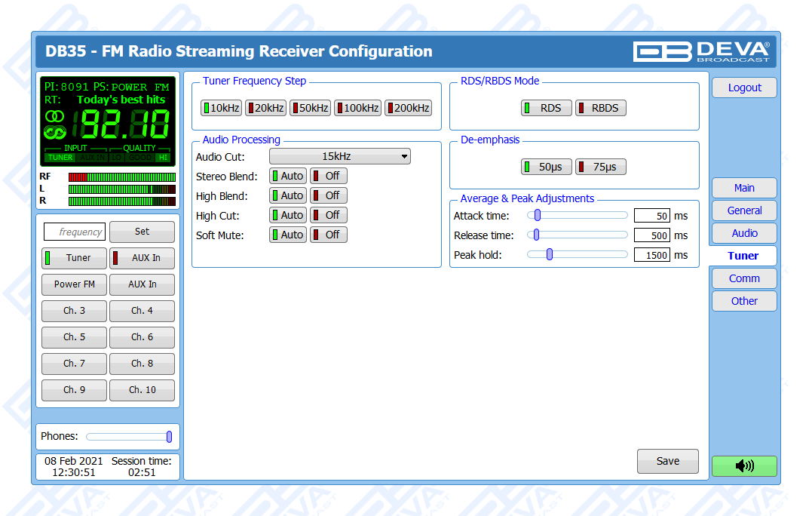The width and height of the screenshot is (812, 516).
Task: Click the green speaker listen button
Action: tap(743, 466)
